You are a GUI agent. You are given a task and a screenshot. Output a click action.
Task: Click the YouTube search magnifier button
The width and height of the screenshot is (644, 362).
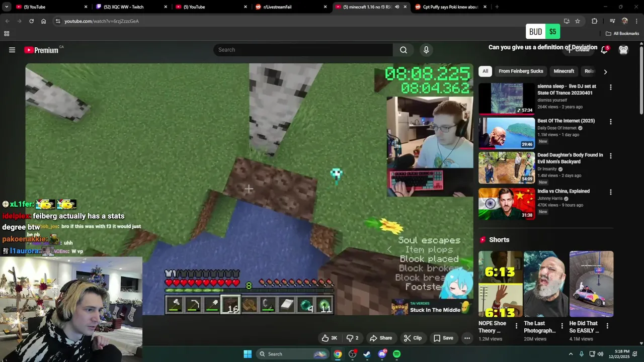coord(404,50)
